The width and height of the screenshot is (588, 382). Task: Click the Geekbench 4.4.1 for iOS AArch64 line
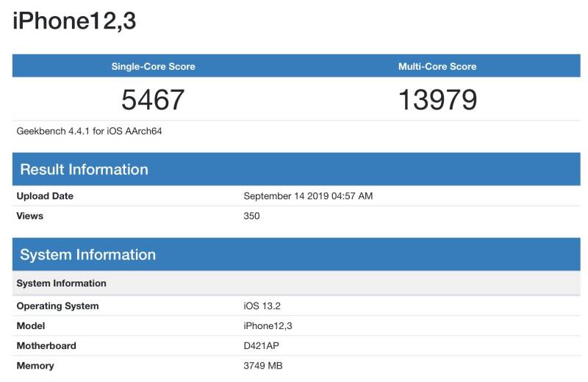pos(89,131)
